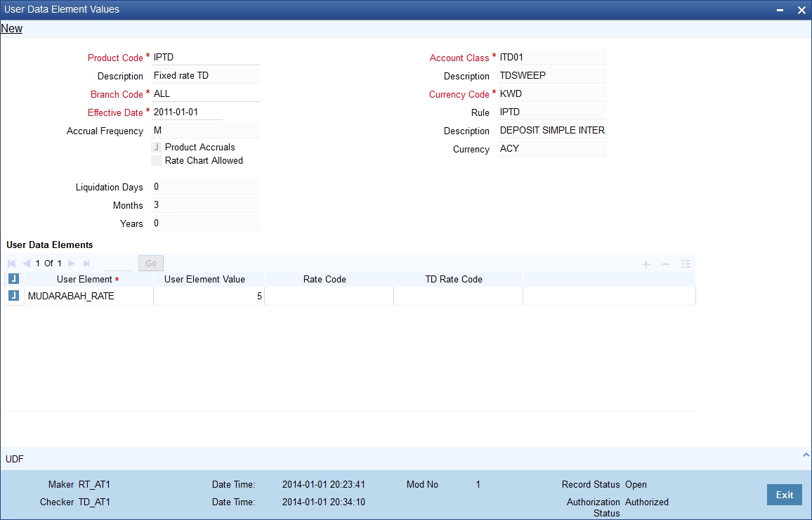Image resolution: width=812 pixels, height=520 pixels.
Task: Go to last page of User Data Elements
Action: click(x=86, y=264)
